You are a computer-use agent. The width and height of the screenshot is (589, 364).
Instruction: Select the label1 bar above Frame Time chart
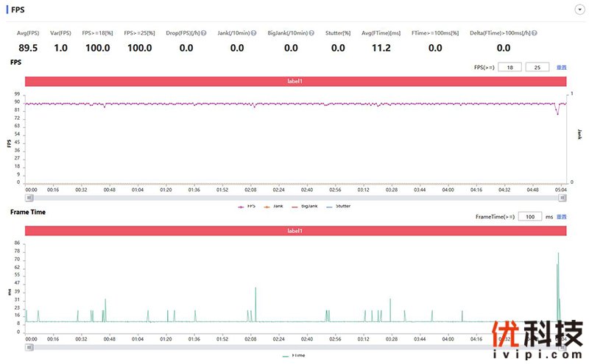tap(295, 231)
